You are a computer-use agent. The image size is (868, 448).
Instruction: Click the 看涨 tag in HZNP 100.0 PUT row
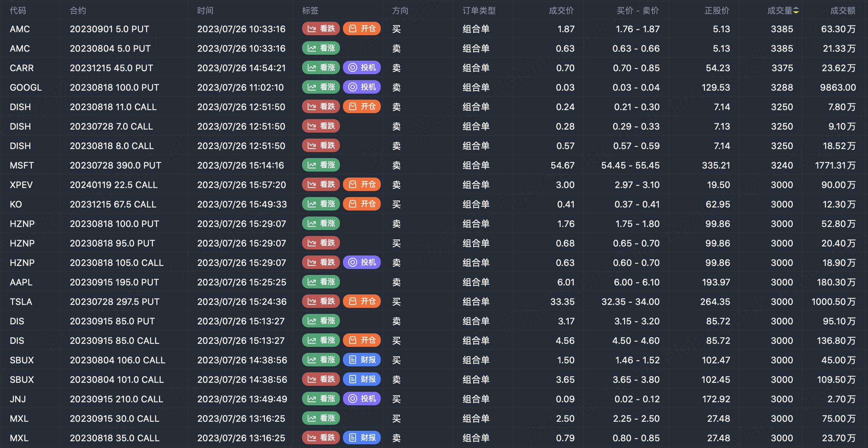tap(321, 224)
